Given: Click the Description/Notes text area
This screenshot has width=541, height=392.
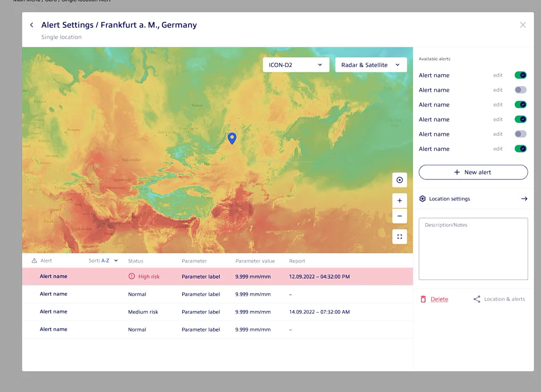Looking at the screenshot, I should tap(473, 248).
